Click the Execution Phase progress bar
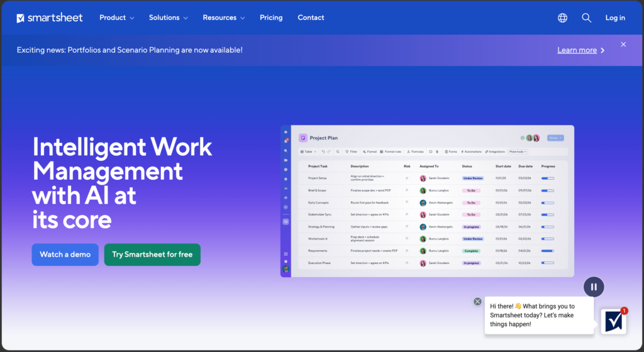The image size is (644, 352). 548,263
